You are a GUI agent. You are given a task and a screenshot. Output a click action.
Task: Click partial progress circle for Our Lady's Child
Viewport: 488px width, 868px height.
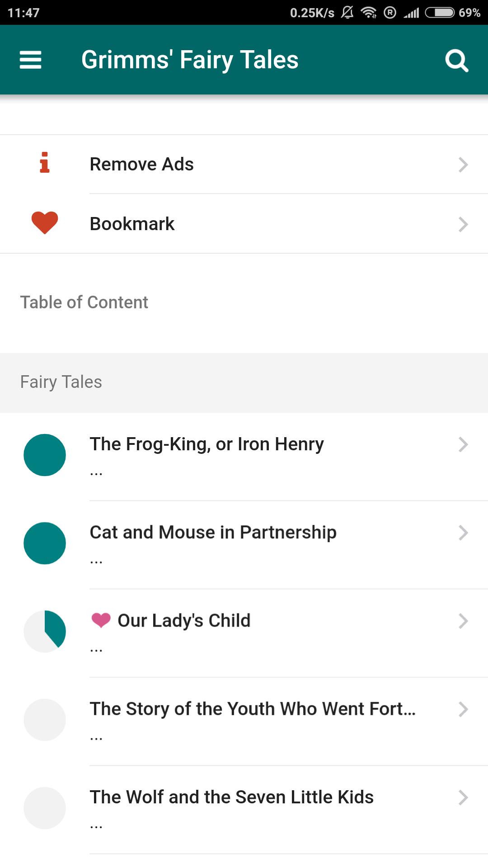coord(45,631)
